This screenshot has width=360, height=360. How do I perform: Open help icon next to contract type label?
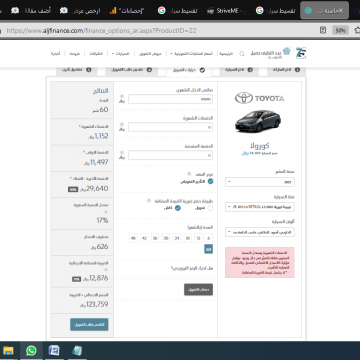click(189, 174)
